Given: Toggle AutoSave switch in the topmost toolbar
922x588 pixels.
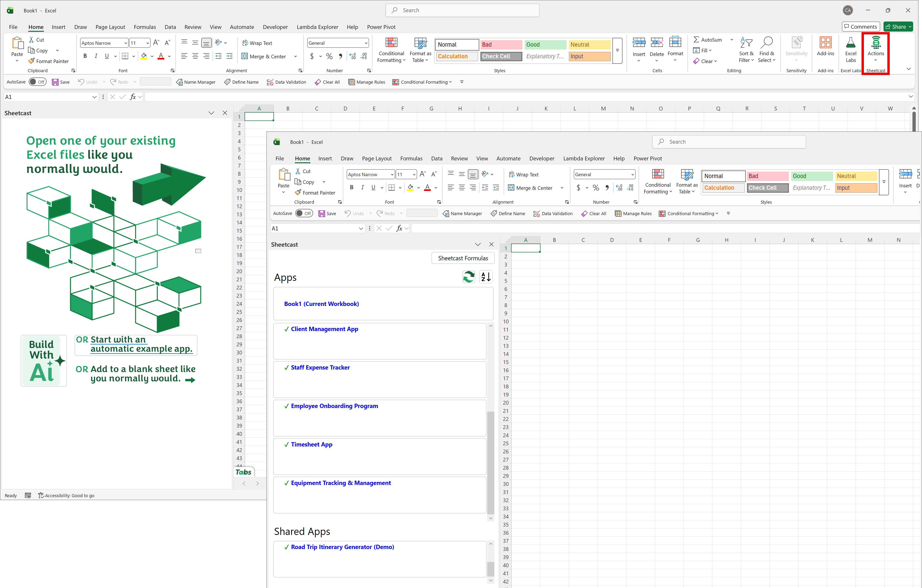Looking at the screenshot, I should [38, 82].
